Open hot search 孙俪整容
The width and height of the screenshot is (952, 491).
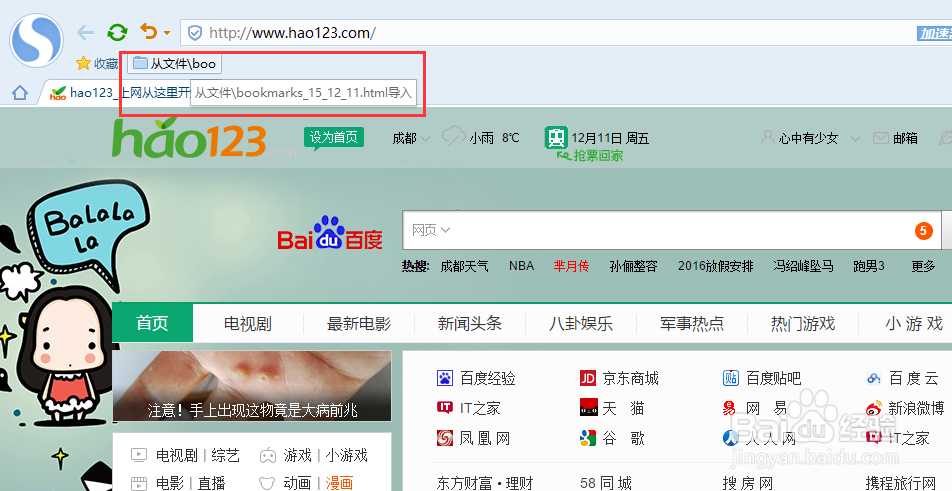(x=633, y=266)
